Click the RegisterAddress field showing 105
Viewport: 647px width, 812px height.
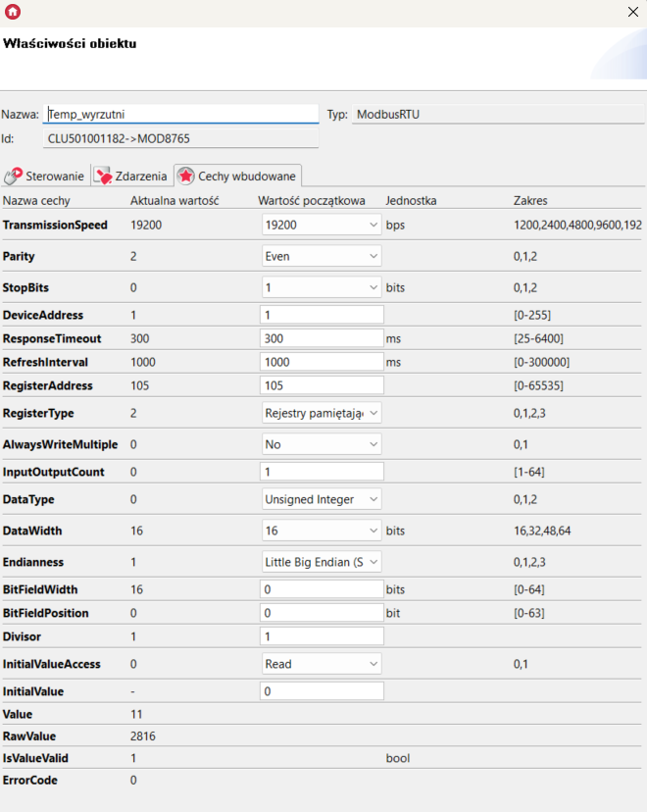[x=322, y=385]
